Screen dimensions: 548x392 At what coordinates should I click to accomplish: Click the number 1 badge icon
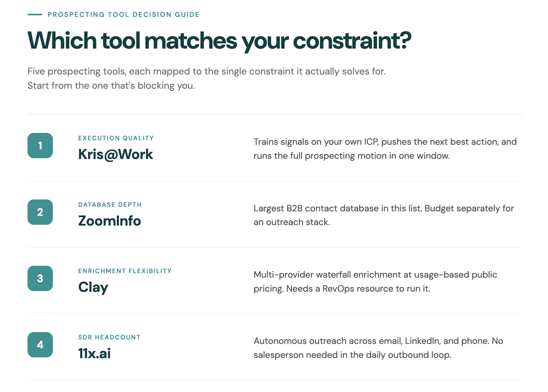40,146
